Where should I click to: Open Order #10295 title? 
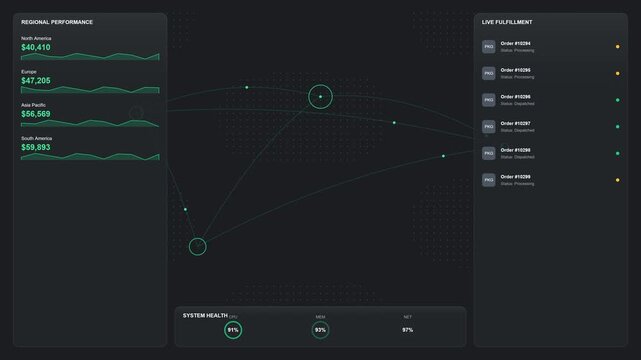pyautogui.click(x=515, y=70)
